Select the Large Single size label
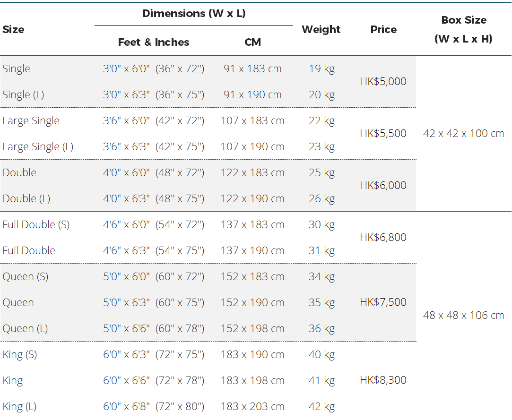The width and height of the screenshot is (512, 420). coord(31,120)
